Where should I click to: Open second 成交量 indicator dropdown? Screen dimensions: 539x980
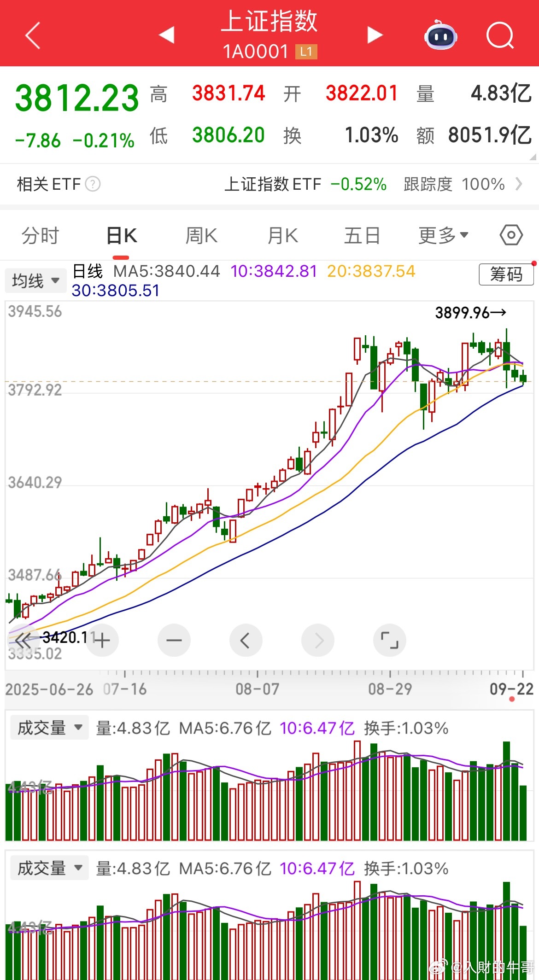coord(49,868)
